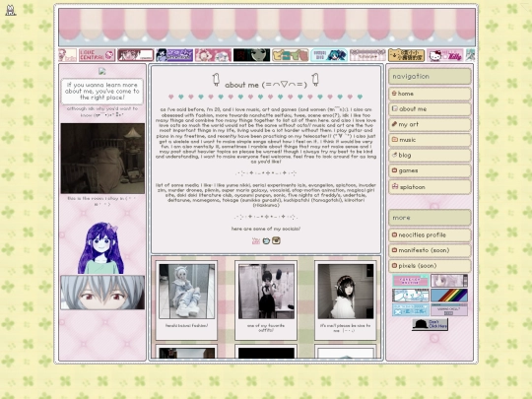Click the purple-haired girl drawing
Screen dimensions: 532x399
[x=100, y=247]
